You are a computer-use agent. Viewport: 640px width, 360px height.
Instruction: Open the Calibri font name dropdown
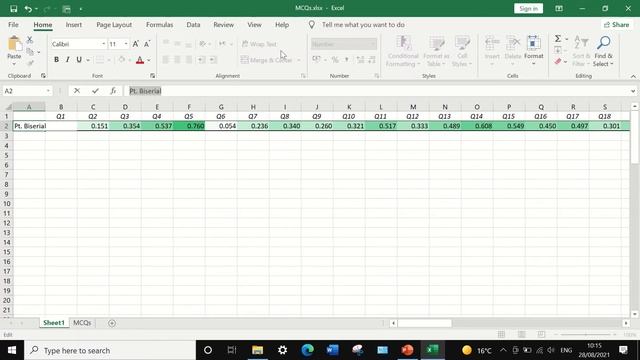tap(104, 44)
